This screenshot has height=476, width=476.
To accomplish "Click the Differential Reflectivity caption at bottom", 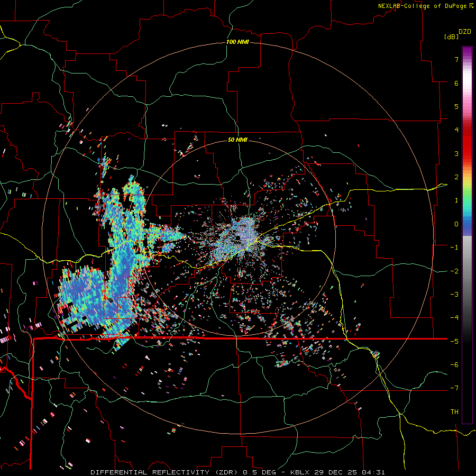I will click(237, 472).
